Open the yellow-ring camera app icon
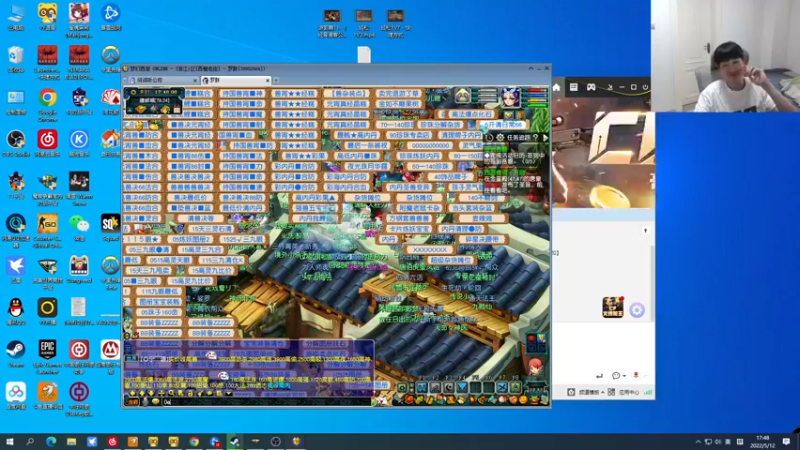 [47, 308]
